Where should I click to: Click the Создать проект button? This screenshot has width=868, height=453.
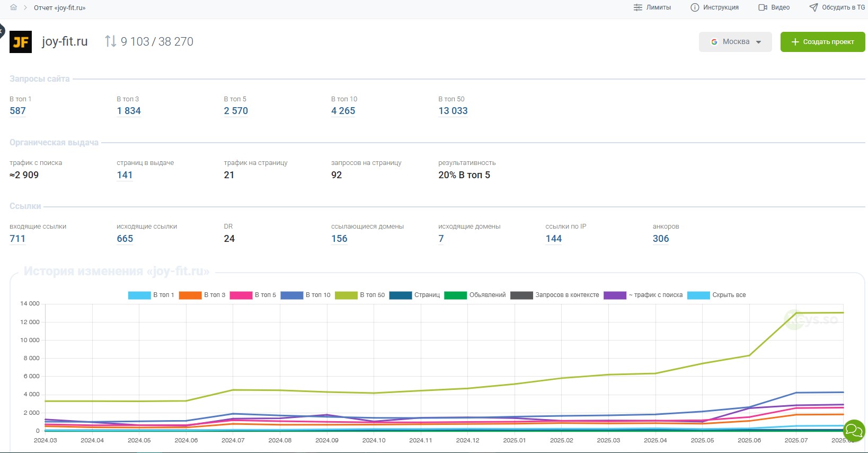click(x=822, y=42)
